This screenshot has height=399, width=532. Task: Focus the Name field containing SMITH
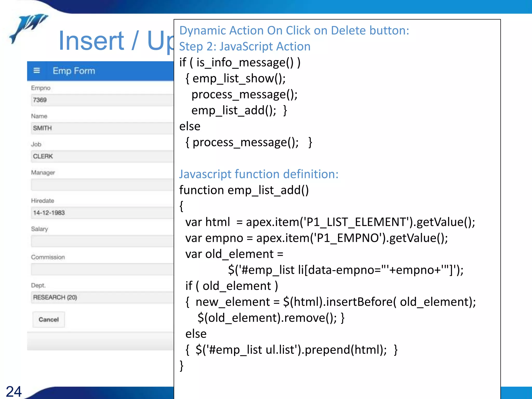(102, 128)
